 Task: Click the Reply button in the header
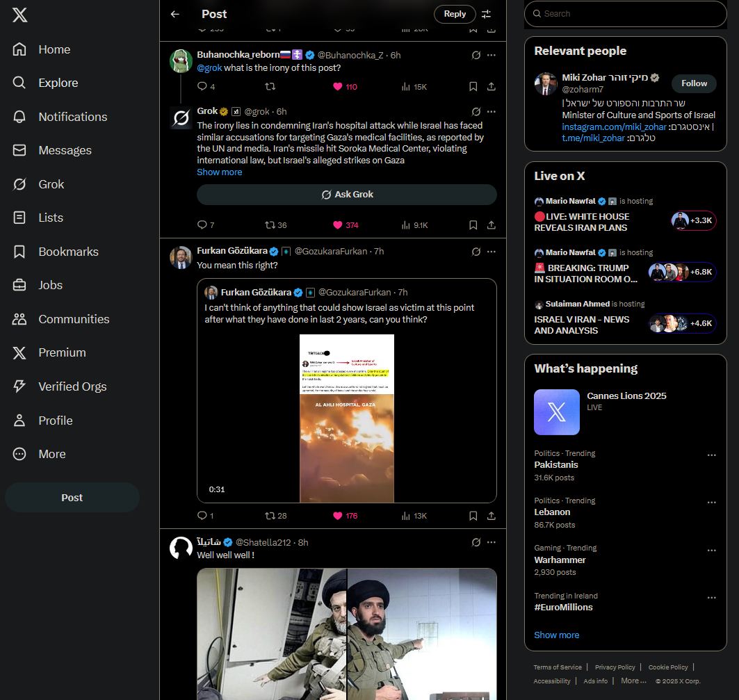[455, 14]
